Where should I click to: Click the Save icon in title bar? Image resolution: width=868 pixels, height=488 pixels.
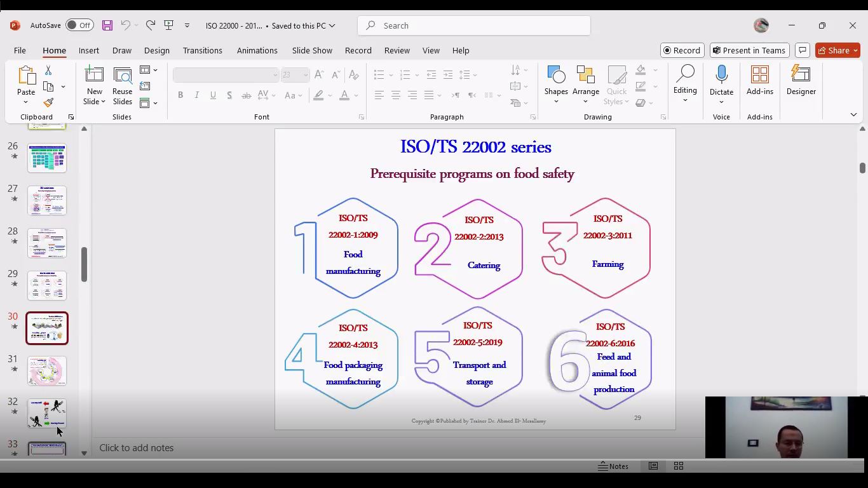tap(107, 25)
